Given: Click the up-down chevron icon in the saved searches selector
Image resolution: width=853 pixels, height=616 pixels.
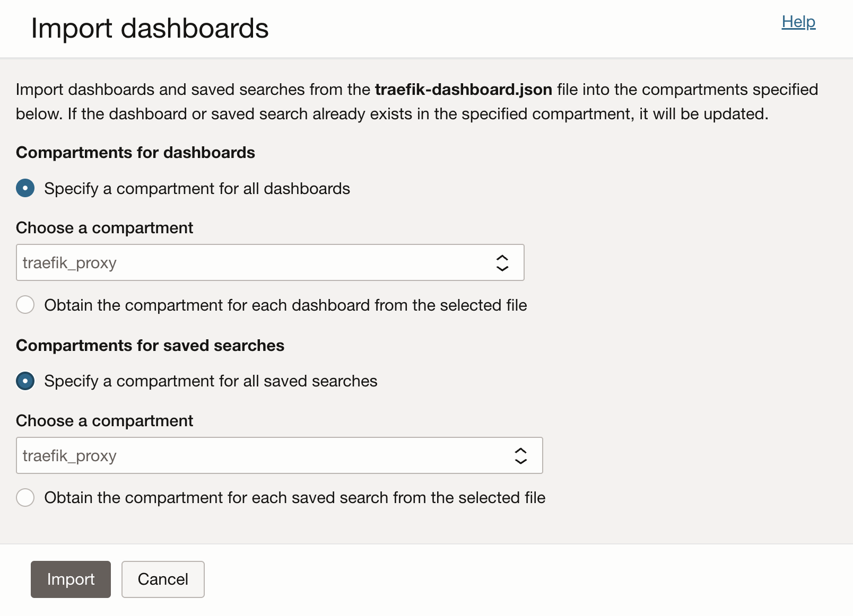Looking at the screenshot, I should tap(520, 455).
